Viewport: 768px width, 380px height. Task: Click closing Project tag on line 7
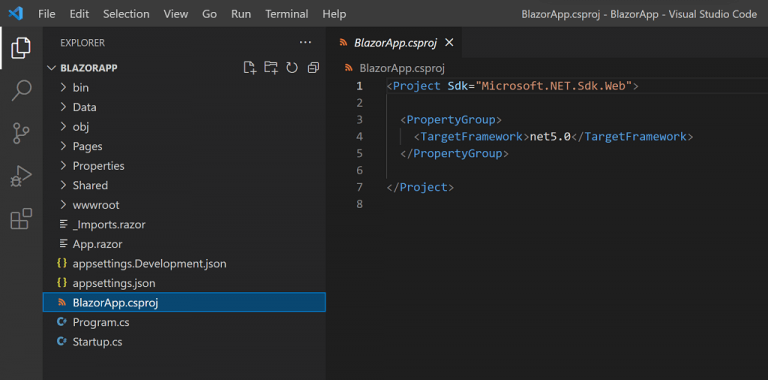(x=420, y=187)
